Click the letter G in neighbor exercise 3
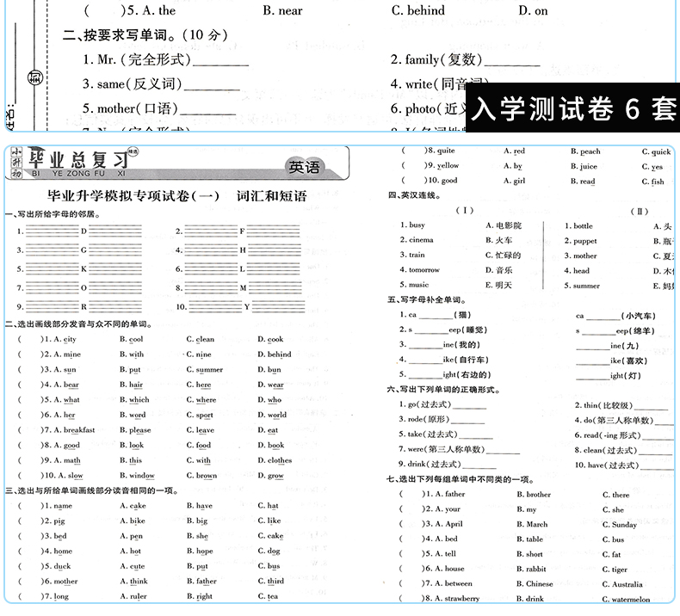 click(x=83, y=250)
